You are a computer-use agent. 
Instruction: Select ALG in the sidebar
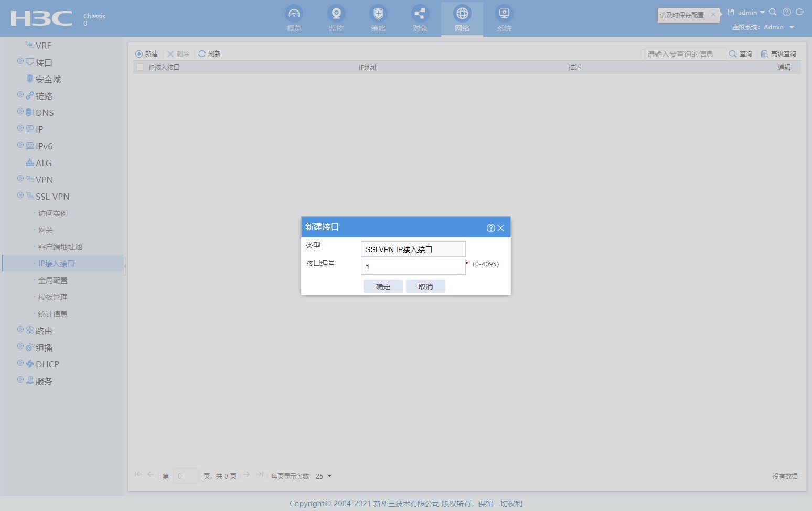point(43,163)
